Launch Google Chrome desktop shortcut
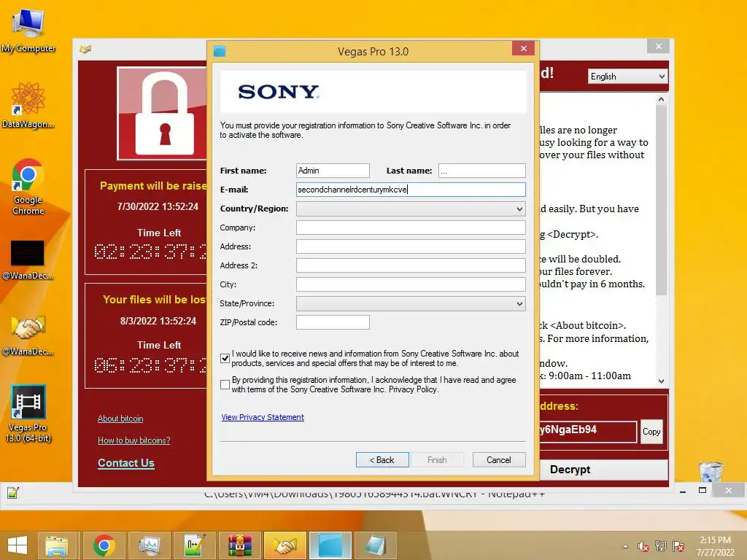This screenshot has width=747, height=560. (28, 186)
